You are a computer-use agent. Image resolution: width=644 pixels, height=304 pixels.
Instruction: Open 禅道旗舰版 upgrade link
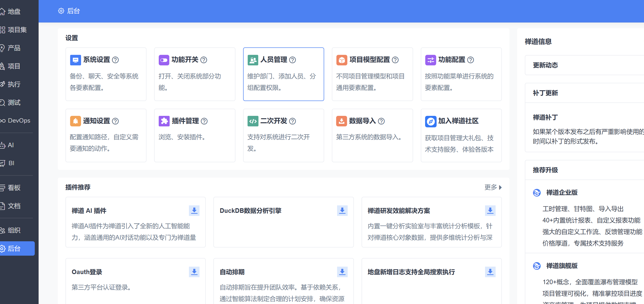click(x=562, y=265)
